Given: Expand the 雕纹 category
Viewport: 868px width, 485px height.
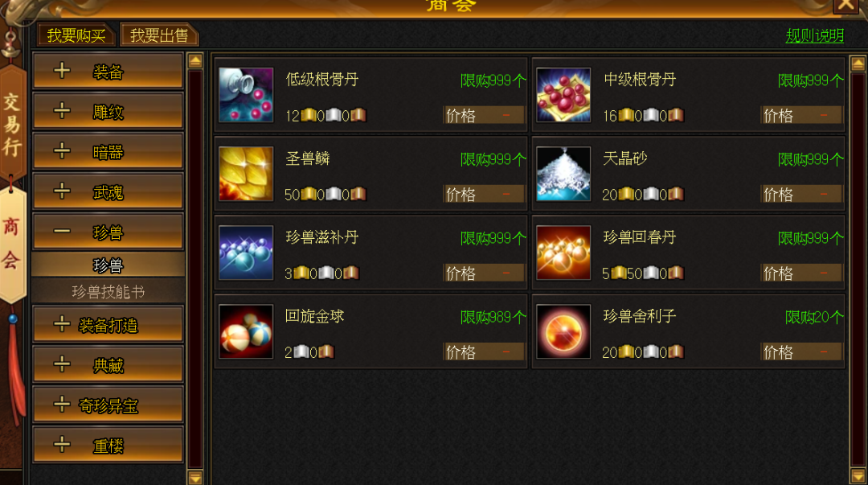Looking at the screenshot, I should [108, 112].
